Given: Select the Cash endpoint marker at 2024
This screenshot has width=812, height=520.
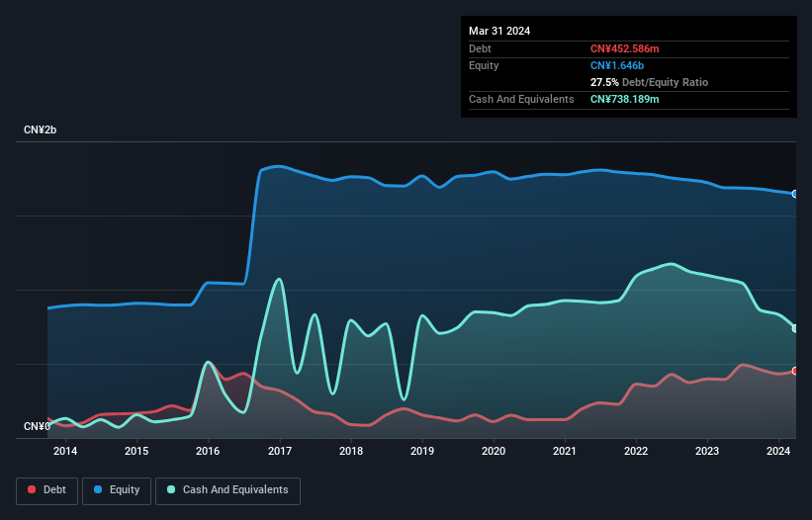Looking at the screenshot, I should coord(795,328).
